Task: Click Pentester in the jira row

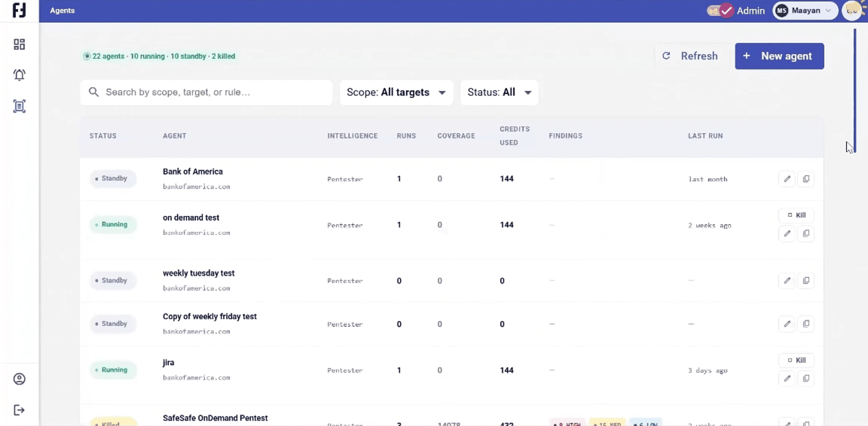Action: 345,371
